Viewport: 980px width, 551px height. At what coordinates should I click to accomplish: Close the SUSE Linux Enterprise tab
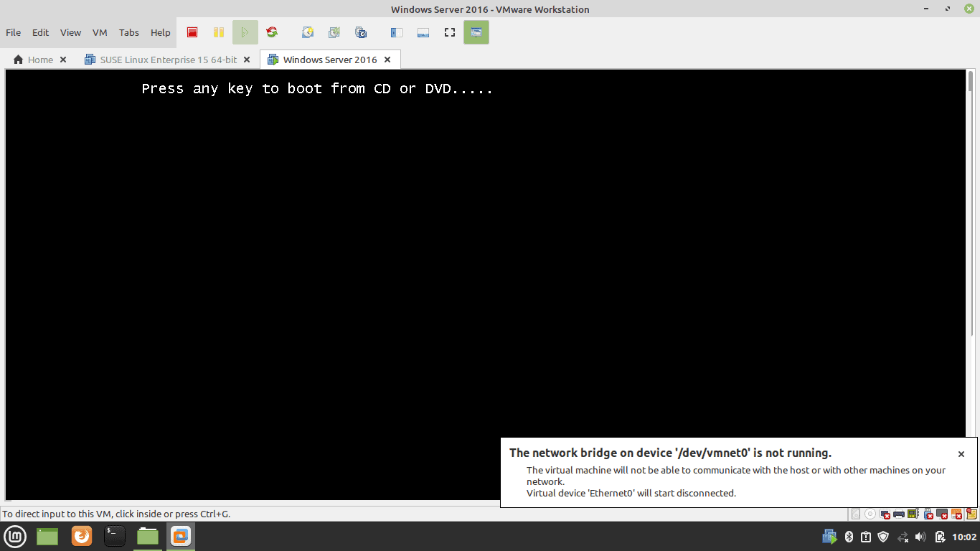point(247,60)
